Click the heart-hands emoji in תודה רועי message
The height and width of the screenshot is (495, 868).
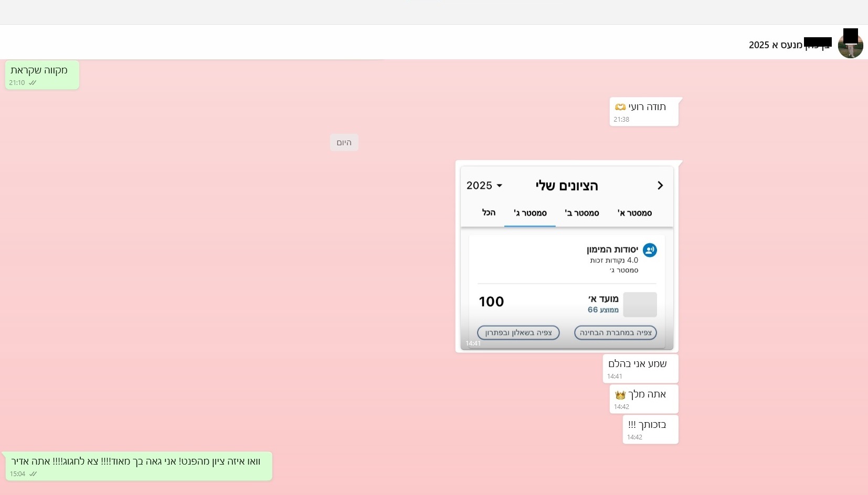[x=620, y=107]
